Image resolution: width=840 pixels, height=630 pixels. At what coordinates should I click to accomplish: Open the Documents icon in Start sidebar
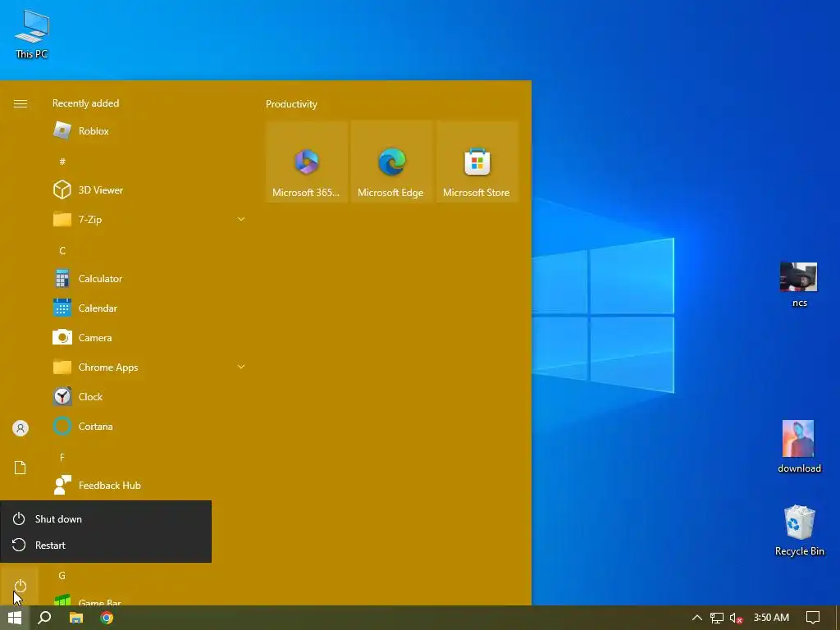tap(21, 467)
